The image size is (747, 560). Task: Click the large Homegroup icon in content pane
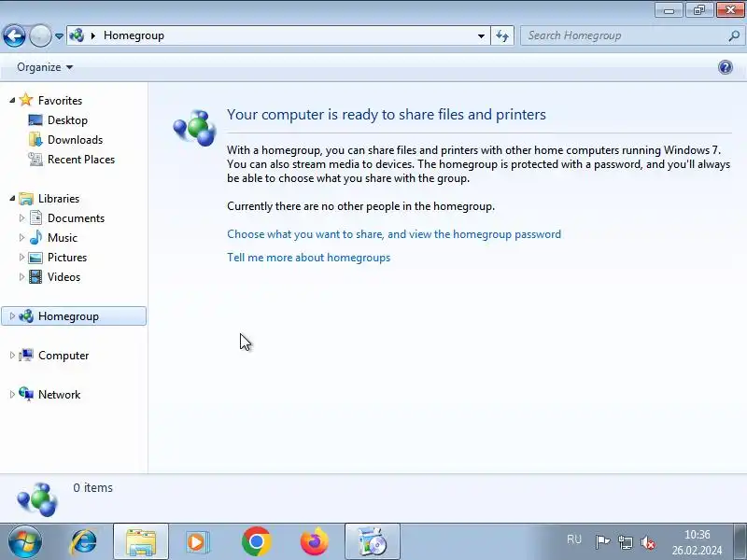click(194, 128)
